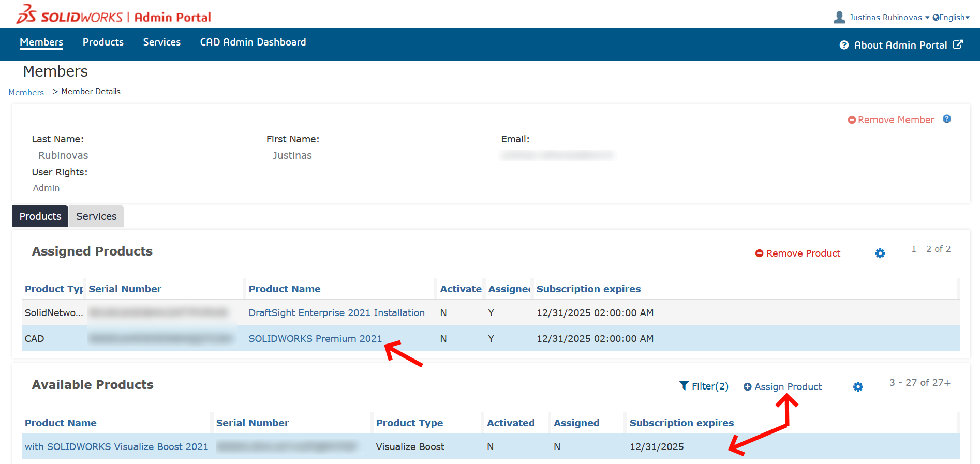
Task: Sort Available Products by Serial Number
Action: pyautogui.click(x=253, y=423)
